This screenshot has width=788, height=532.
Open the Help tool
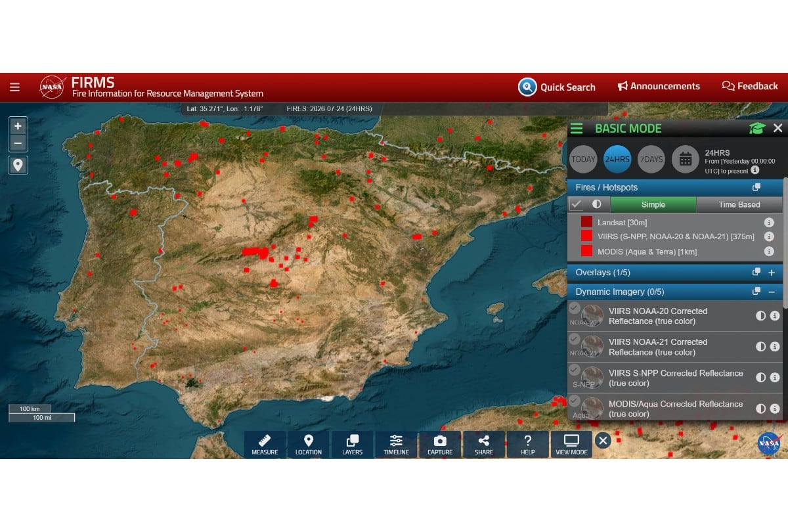(528, 445)
